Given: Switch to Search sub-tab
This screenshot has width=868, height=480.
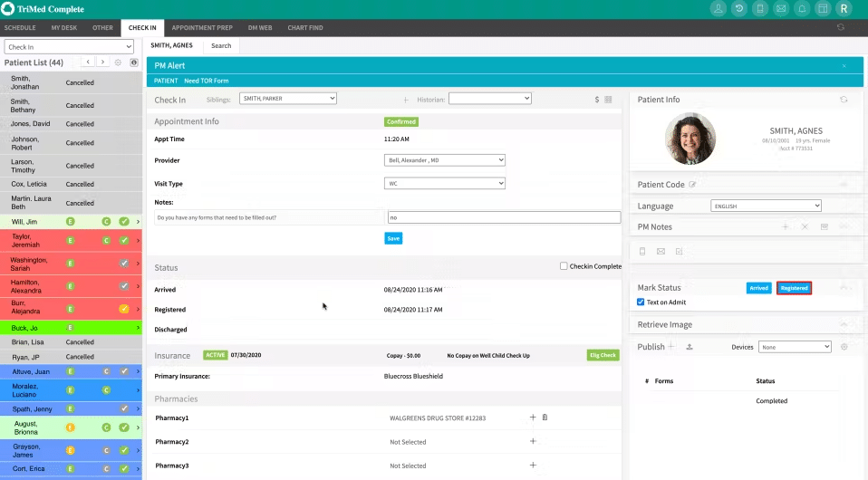Looking at the screenshot, I should [x=221, y=46].
